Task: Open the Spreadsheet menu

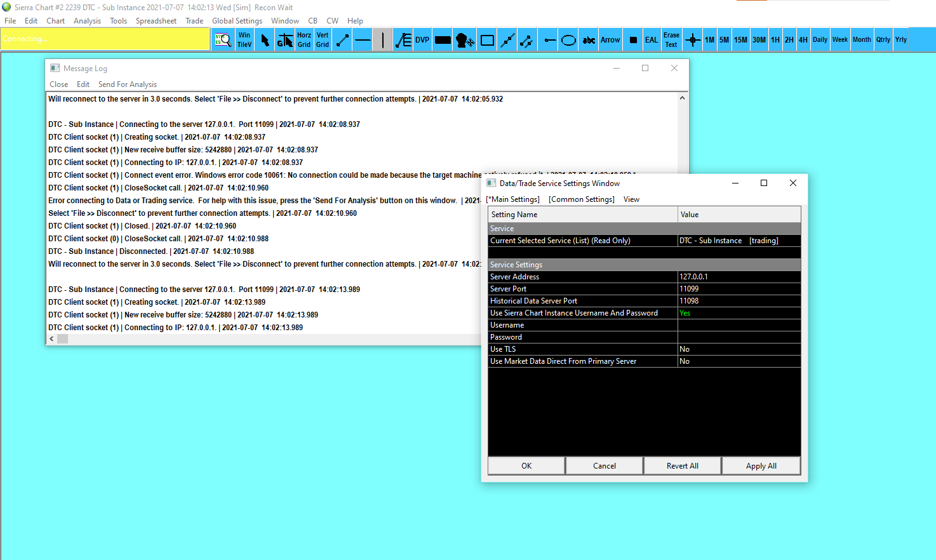Action: coord(156,21)
